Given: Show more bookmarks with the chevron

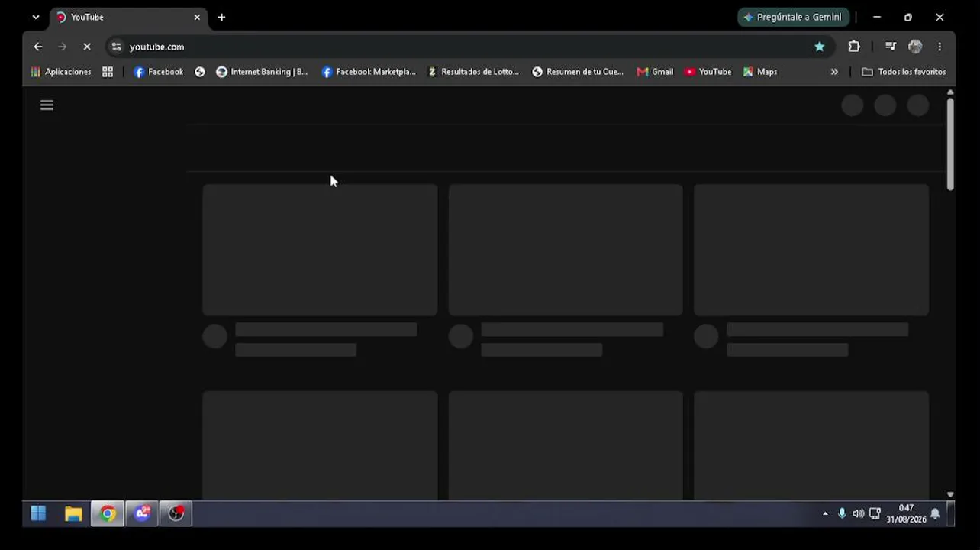Looking at the screenshot, I should 834,72.
